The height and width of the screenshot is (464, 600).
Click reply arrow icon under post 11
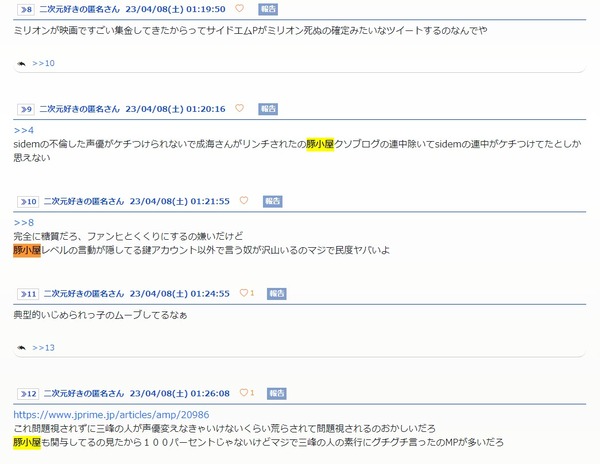pyautogui.click(x=21, y=348)
